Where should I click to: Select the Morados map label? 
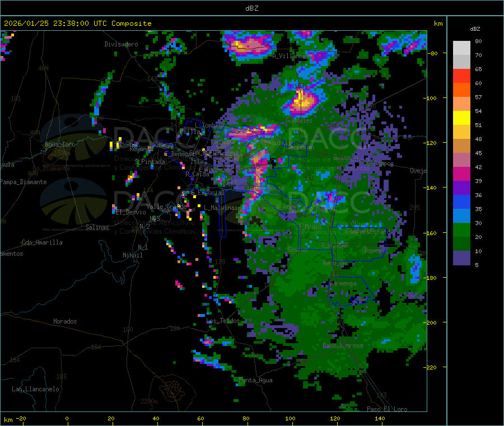[65, 321]
